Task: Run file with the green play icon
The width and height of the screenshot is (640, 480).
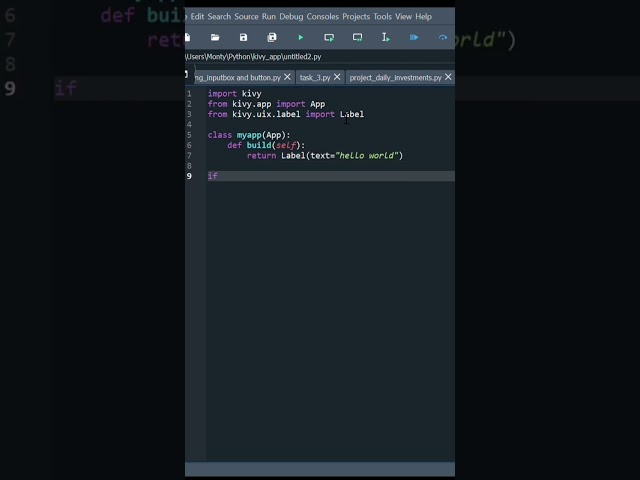Action: [x=300, y=38]
